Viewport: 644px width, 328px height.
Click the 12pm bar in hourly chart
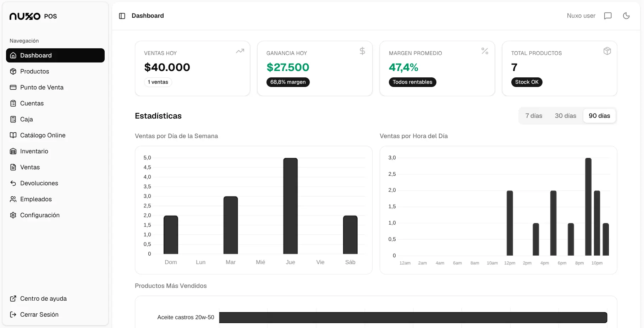[x=510, y=223]
